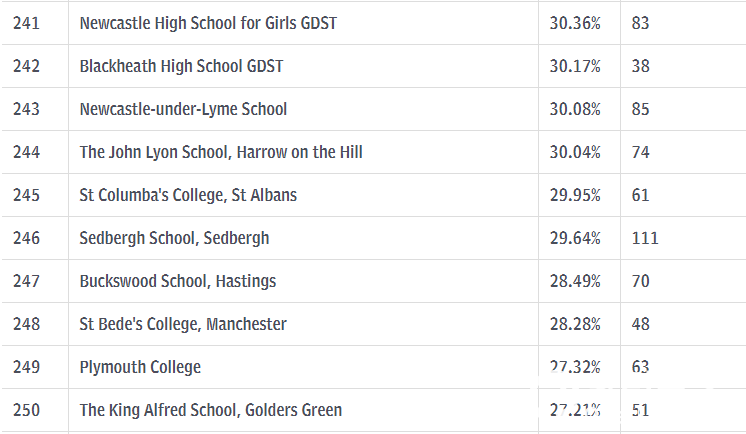This screenshot has width=746, height=434.
Task: Click the 28.28% percentage value
Action: (575, 324)
